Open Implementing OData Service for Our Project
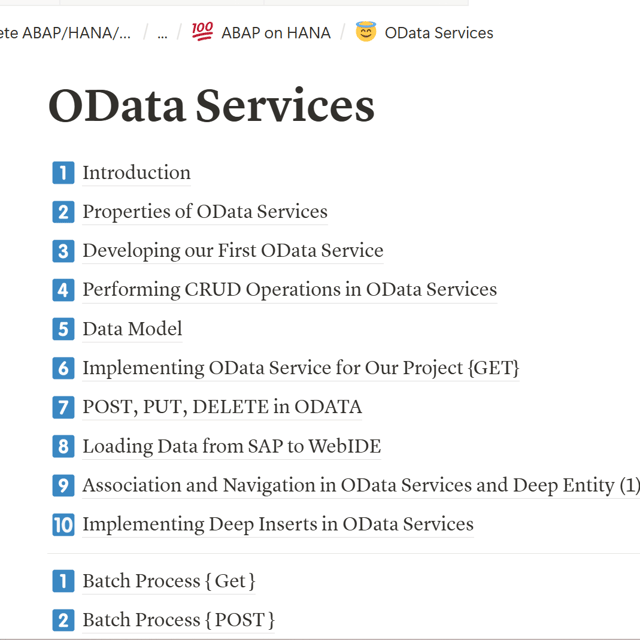 300,368
